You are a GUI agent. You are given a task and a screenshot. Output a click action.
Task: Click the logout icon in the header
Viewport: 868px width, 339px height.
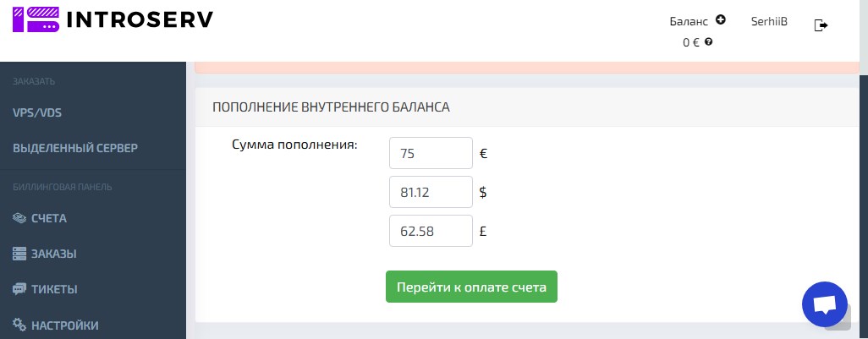pyautogui.click(x=821, y=25)
